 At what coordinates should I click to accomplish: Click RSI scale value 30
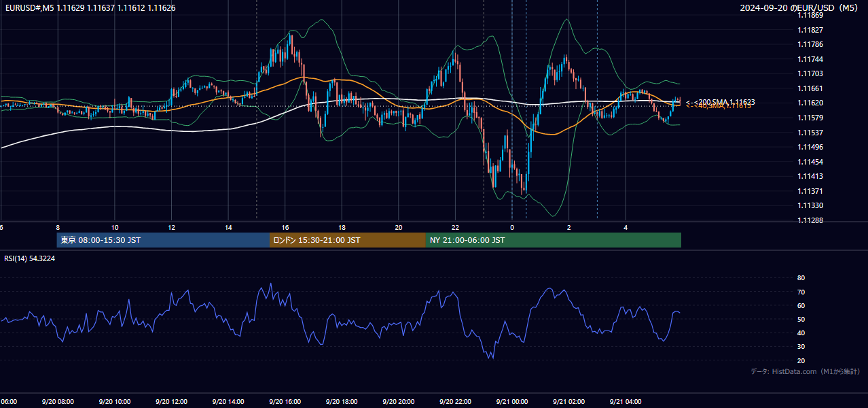[x=801, y=347]
